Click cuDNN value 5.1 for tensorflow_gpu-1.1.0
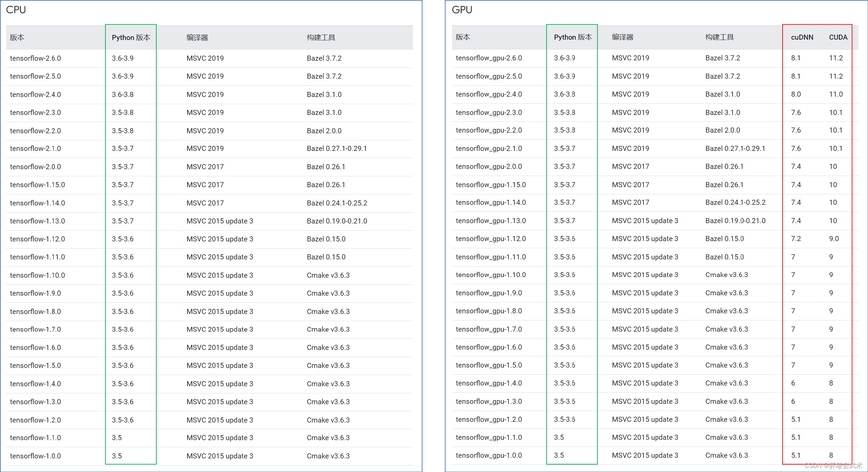 click(x=796, y=437)
